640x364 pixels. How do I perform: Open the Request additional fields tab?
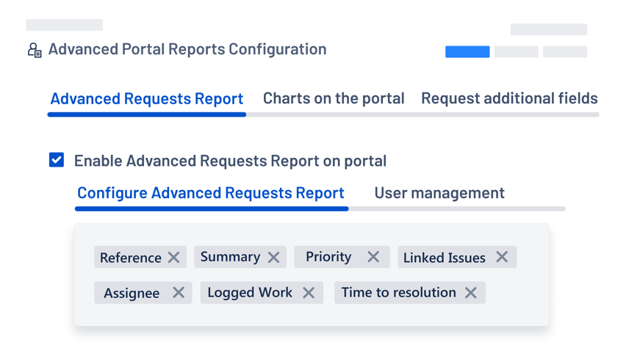509,98
